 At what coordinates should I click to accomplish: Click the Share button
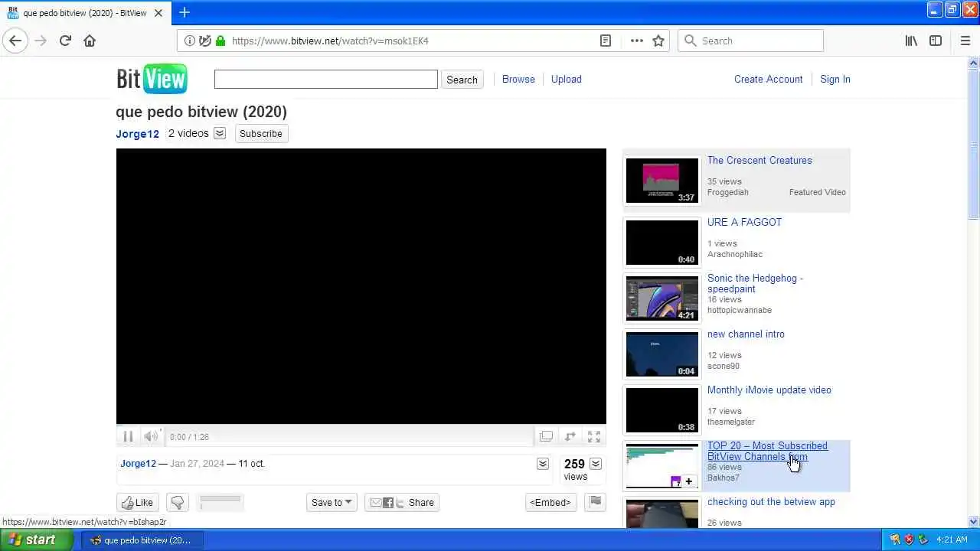[402, 502]
